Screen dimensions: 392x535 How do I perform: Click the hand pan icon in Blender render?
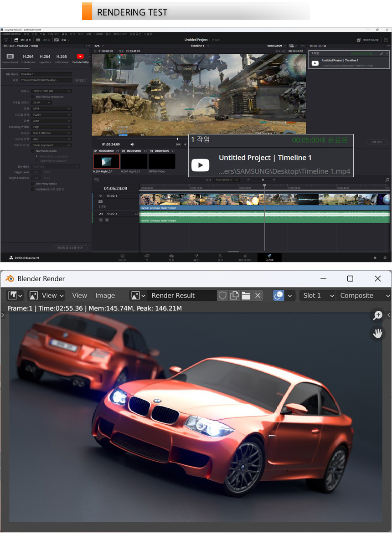click(x=377, y=334)
